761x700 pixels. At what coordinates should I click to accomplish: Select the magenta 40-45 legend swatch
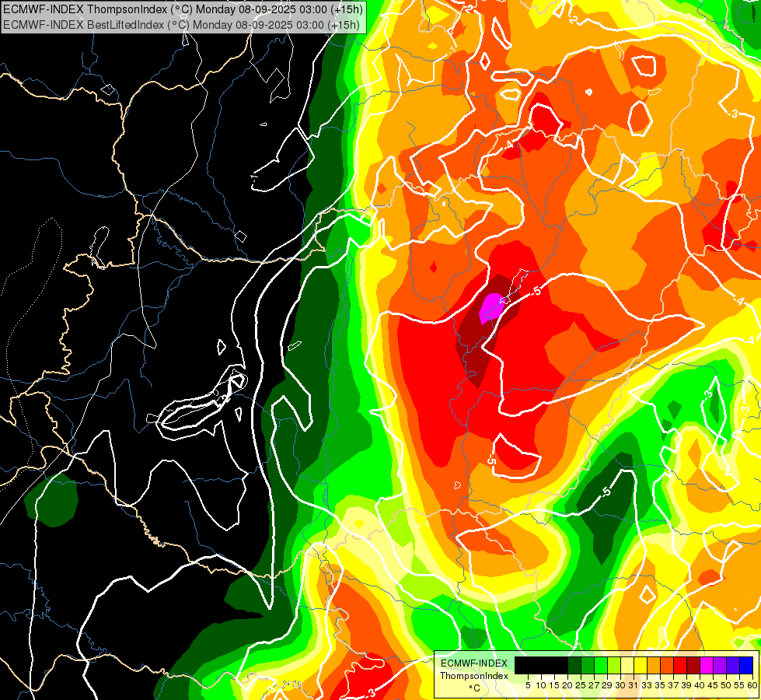click(x=707, y=666)
